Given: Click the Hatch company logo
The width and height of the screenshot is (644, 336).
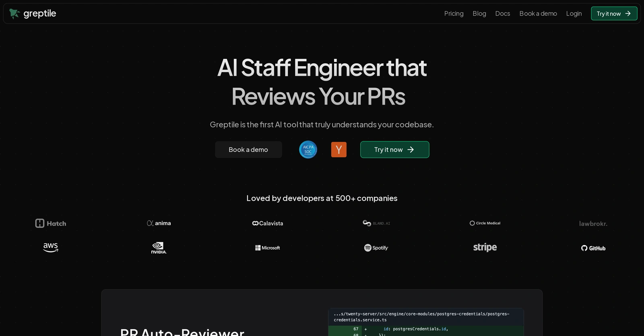Looking at the screenshot, I should click(51, 223).
